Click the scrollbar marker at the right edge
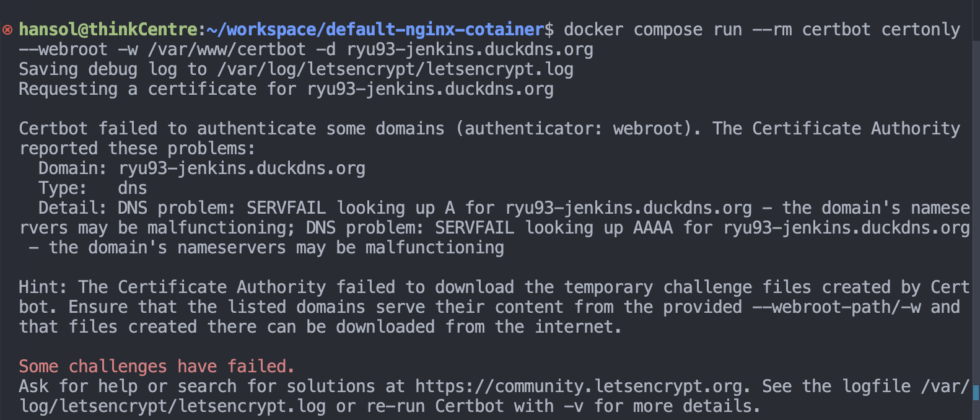 (976, 392)
